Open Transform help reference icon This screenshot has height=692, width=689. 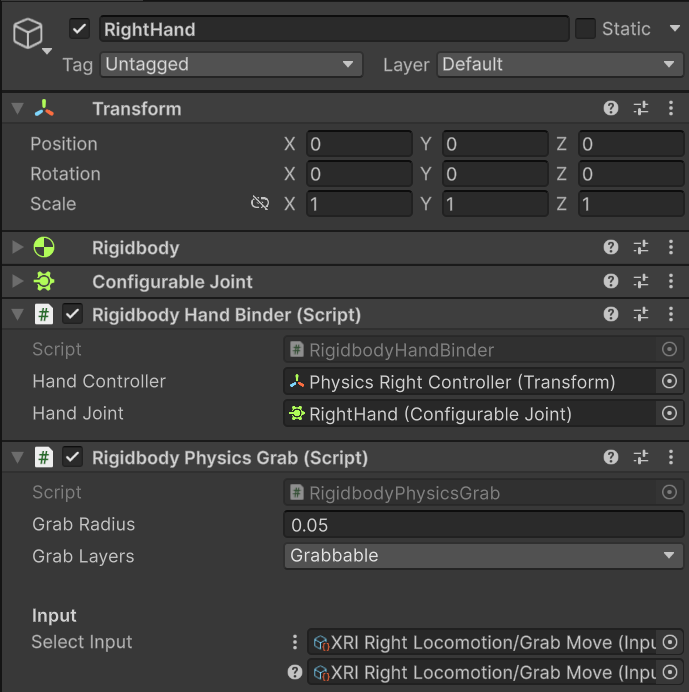(611, 108)
